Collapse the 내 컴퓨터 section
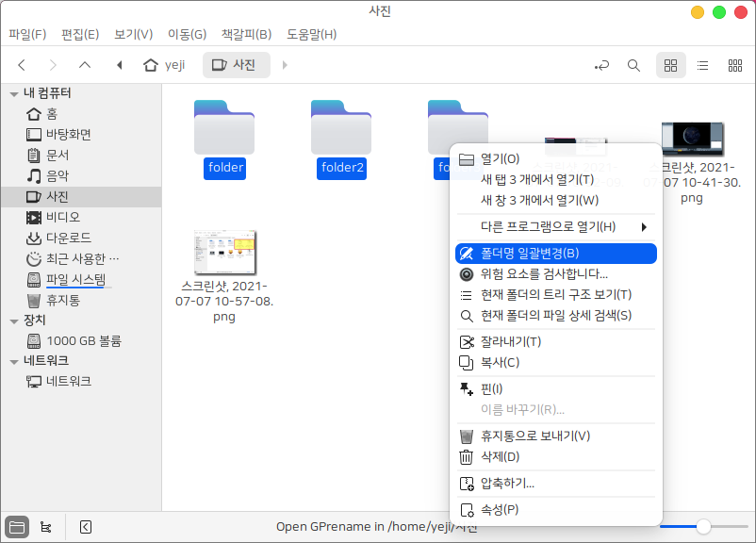The width and height of the screenshot is (756, 543). [14, 93]
